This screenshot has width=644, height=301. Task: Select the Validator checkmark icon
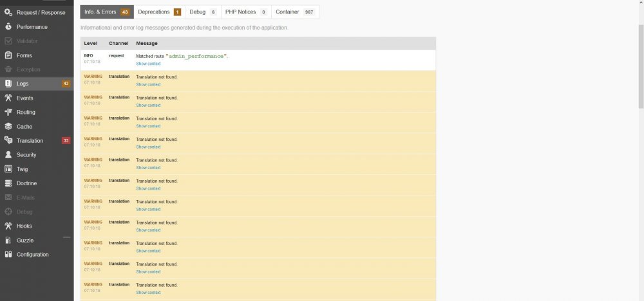point(8,41)
